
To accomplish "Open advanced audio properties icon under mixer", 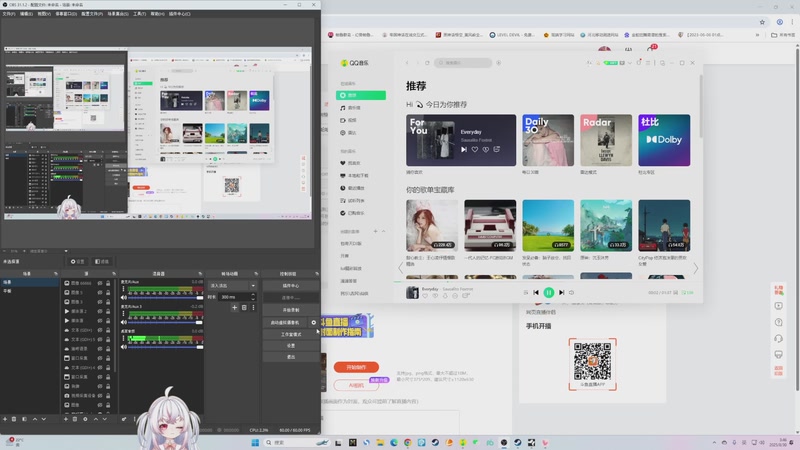I will tap(124, 419).
